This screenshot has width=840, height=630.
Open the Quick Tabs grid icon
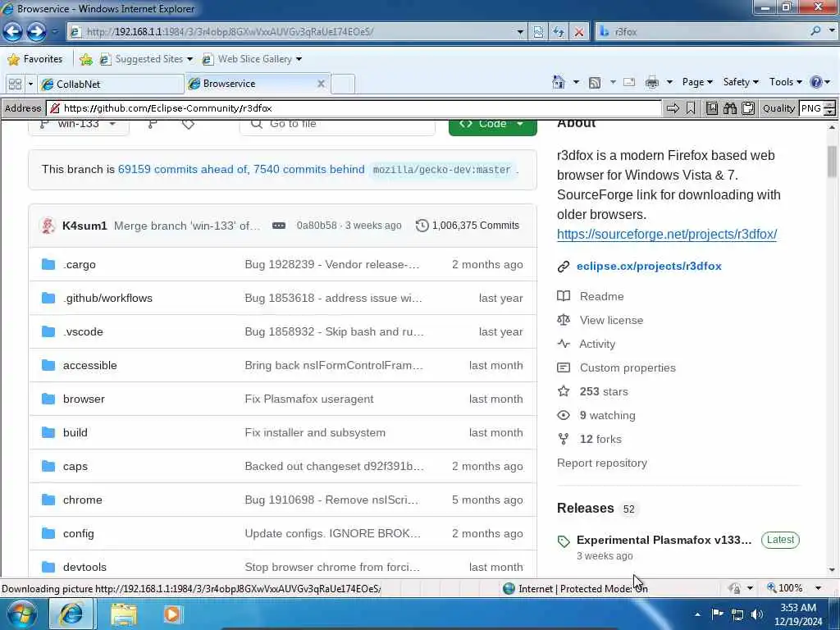[x=15, y=84]
